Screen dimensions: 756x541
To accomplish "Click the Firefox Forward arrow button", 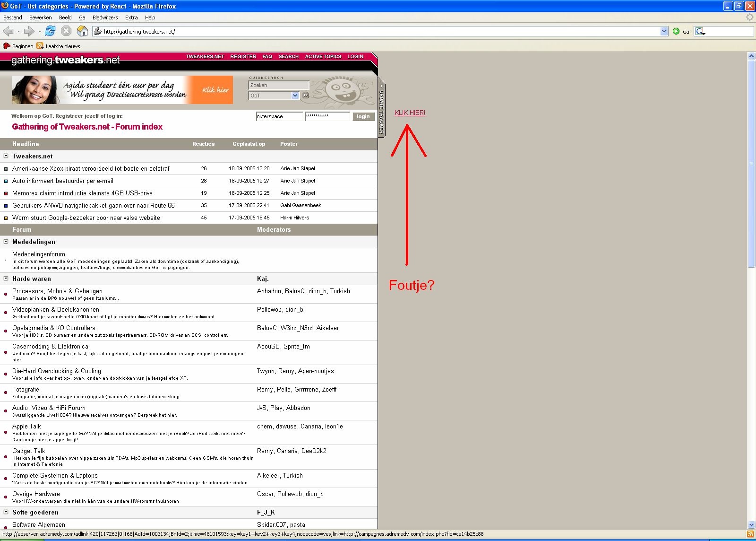I will point(29,31).
